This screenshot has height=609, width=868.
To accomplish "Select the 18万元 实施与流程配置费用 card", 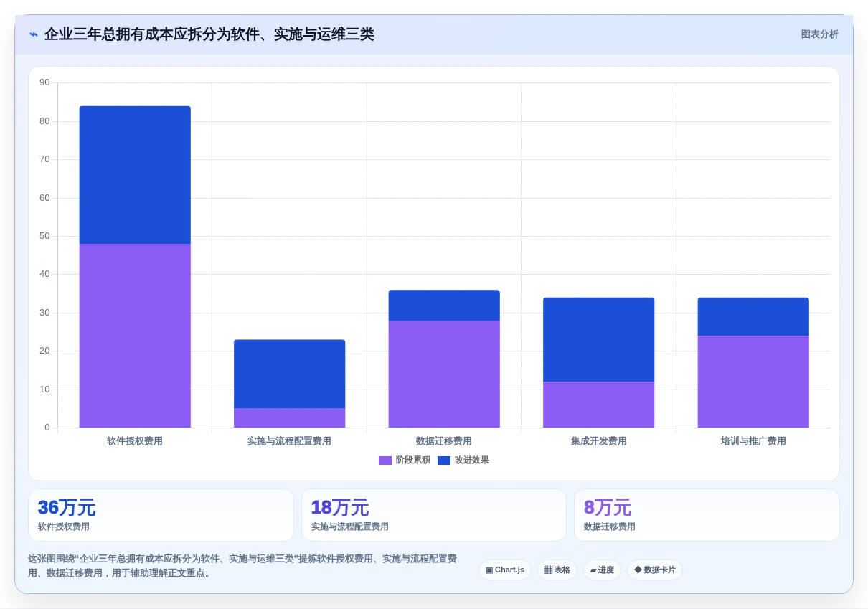I will click(434, 515).
